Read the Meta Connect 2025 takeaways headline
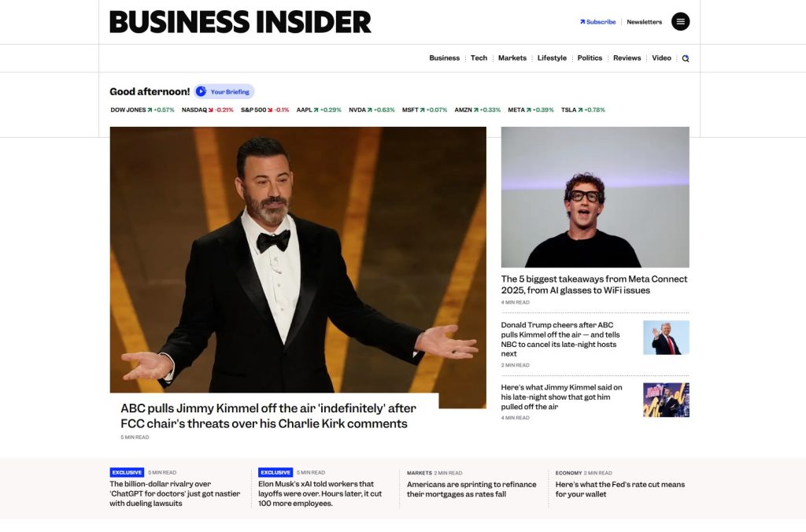Screen dimensions: 806x532 pyautogui.click(x=593, y=285)
